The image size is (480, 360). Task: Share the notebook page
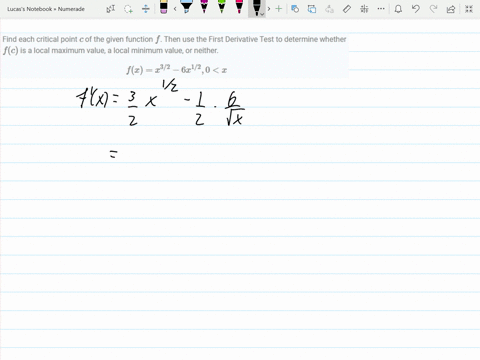pos(451,9)
